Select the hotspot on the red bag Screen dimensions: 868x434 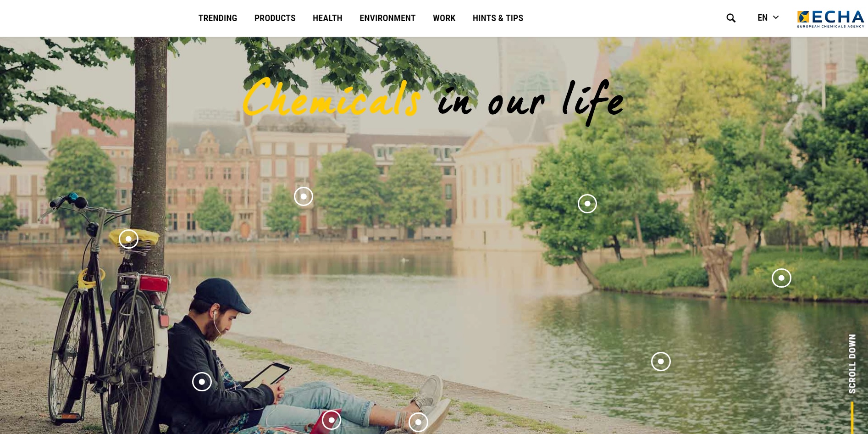click(x=332, y=420)
